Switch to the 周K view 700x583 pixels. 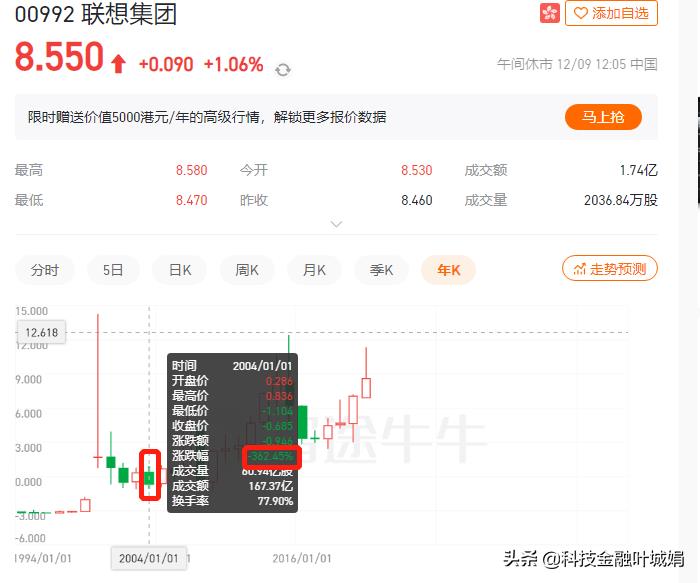[x=247, y=270]
